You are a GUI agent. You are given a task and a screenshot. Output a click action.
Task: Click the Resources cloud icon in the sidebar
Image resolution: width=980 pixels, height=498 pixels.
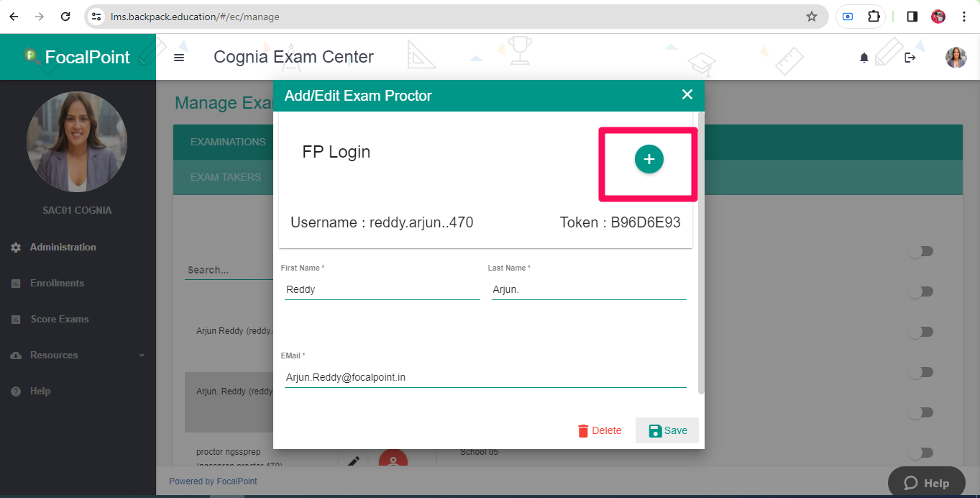click(x=16, y=356)
